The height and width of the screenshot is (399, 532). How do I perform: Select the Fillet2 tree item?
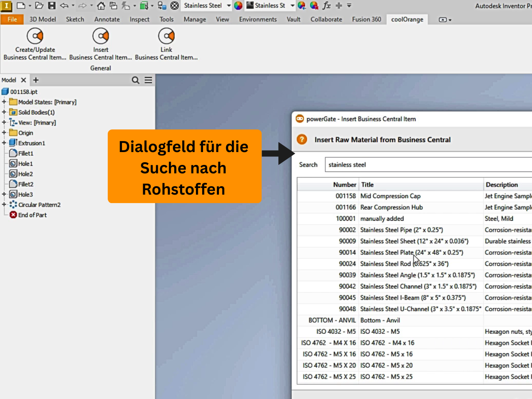(x=21, y=184)
